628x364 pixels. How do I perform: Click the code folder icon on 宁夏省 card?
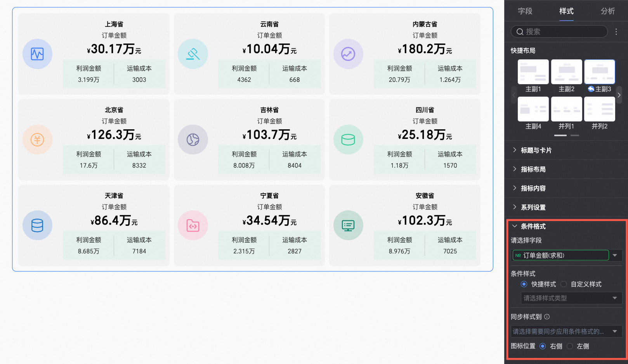(193, 225)
